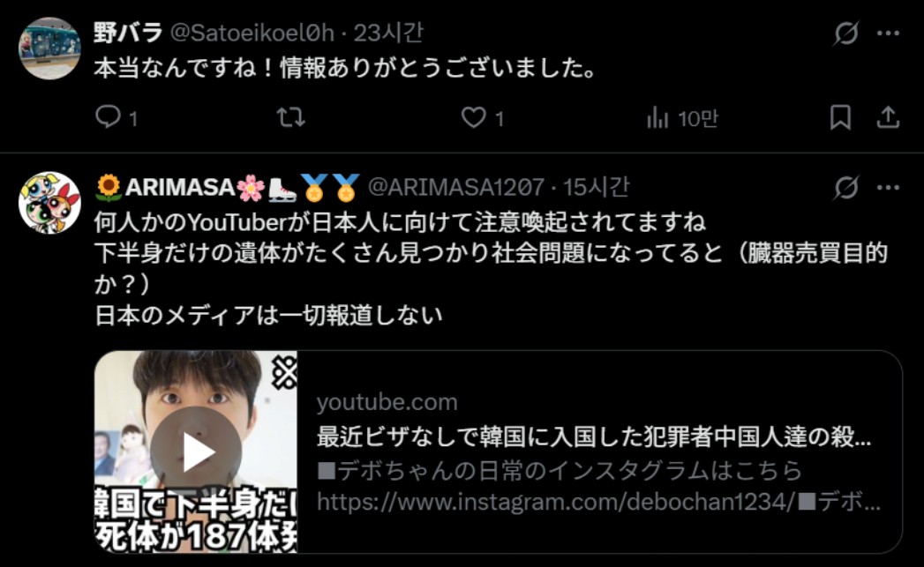
Task: Share 野バラ's tweet via upload icon
Action: pos(888,117)
